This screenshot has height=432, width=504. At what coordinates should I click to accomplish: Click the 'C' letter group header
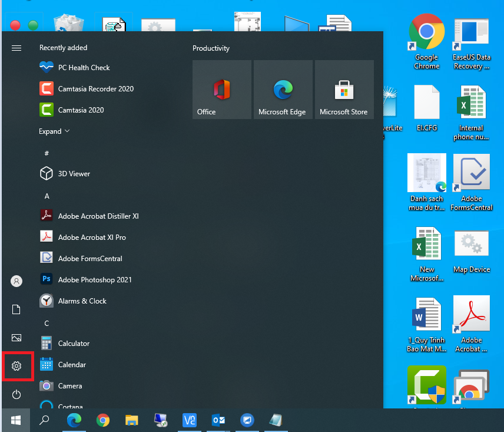(x=47, y=324)
